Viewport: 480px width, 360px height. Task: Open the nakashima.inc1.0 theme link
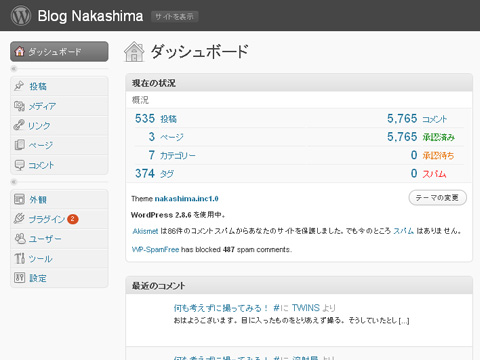coord(186,199)
